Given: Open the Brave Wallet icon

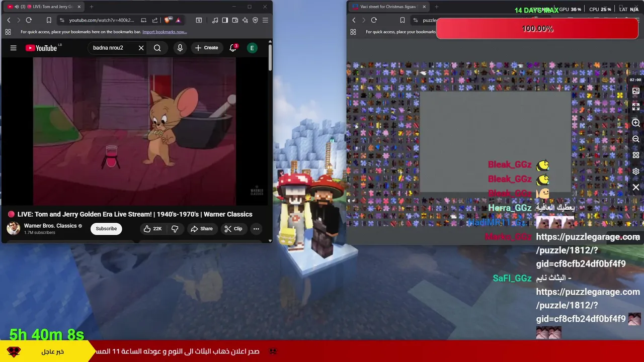Looking at the screenshot, I should 235,20.
